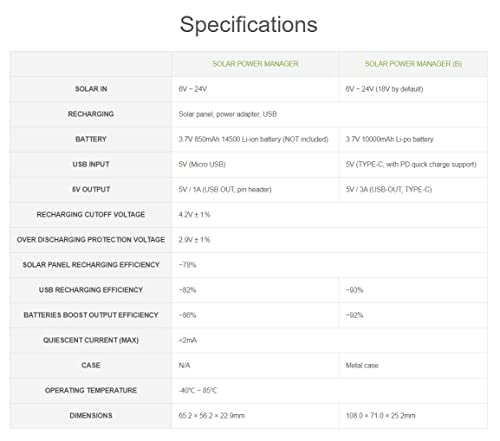
Task: Click the 5V OUTPUT row label
Action: 91,189
